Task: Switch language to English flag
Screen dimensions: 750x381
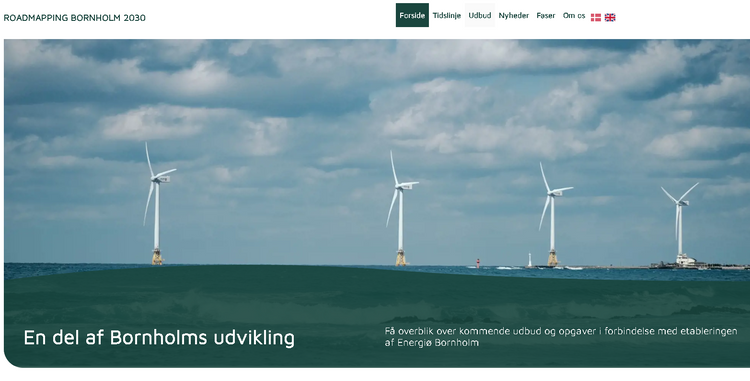Action: pos(610,17)
